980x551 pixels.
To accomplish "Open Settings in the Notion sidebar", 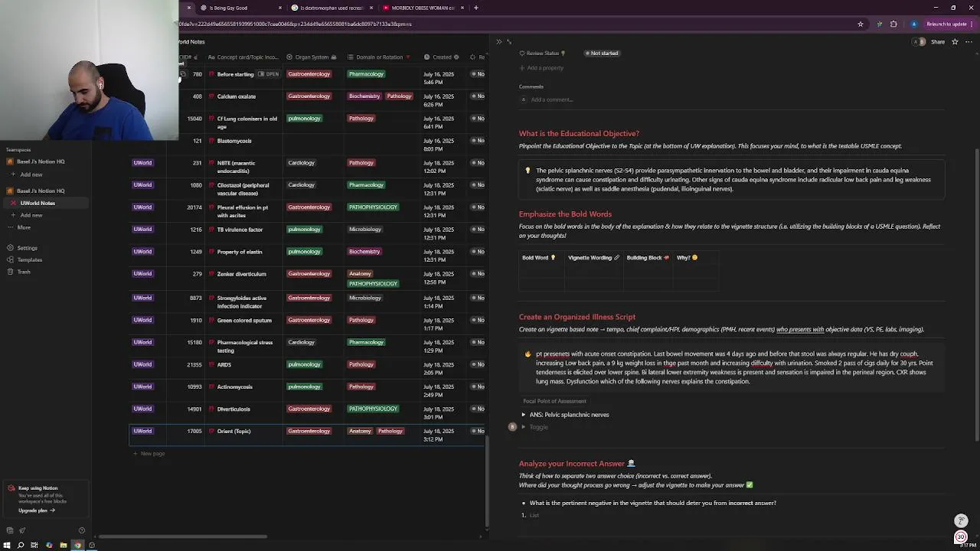I will (27, 248).
